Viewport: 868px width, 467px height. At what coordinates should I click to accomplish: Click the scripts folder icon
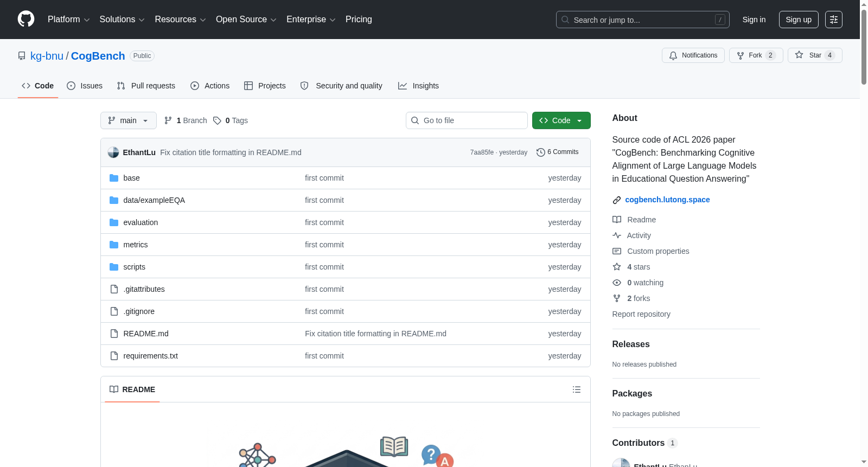coord(114,267)
